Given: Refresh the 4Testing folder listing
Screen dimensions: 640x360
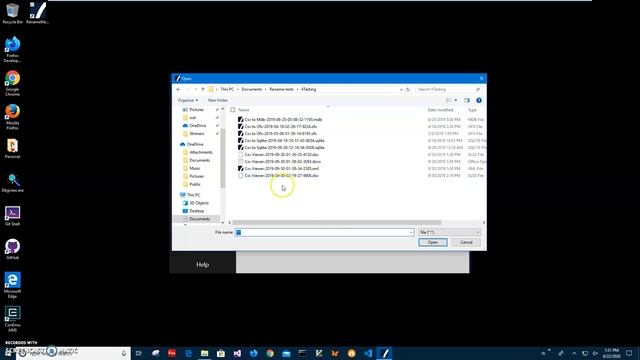Looking at the screenshot, I should tap(408, 89).
